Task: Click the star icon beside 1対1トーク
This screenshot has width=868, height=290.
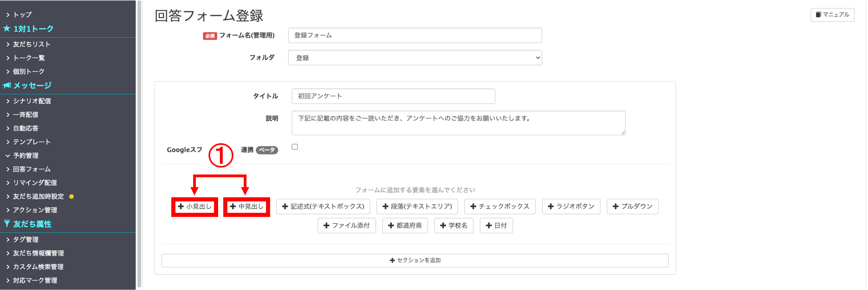Action: 6,29
